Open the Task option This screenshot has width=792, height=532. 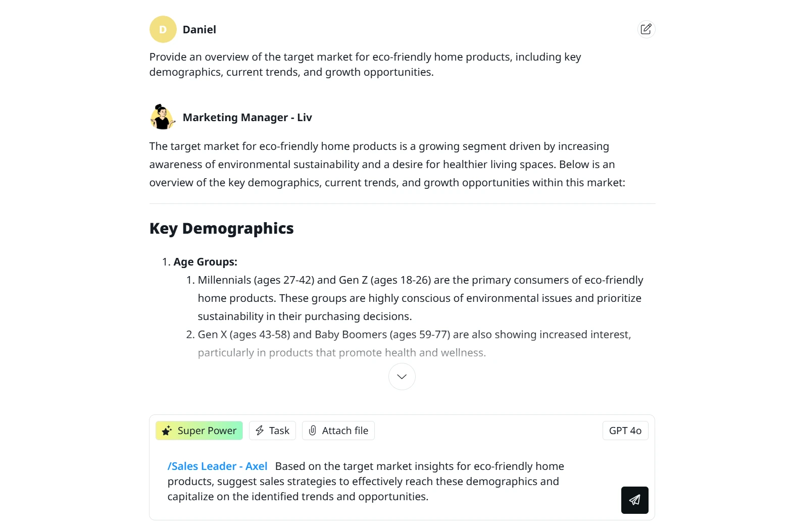click(x=272, y=431)
